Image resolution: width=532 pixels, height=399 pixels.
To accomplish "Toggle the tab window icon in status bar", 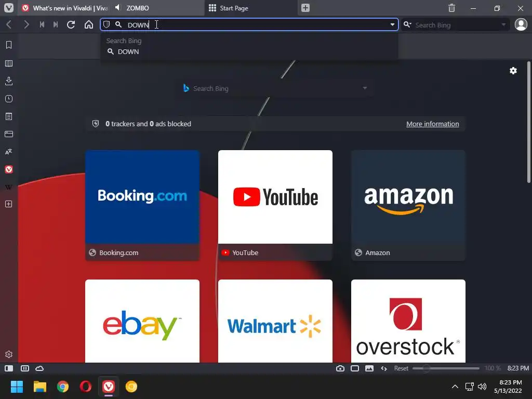I will coord(355,368).
